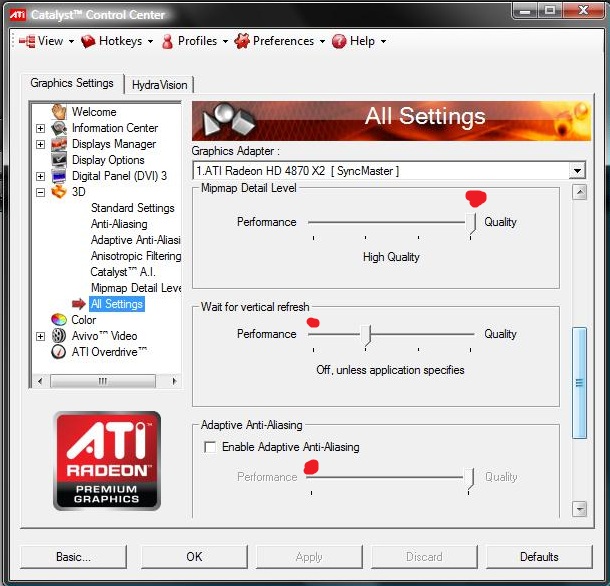Select Anti-Aliasing in the tree
The image size is (610, 586).
coord(119,224)
